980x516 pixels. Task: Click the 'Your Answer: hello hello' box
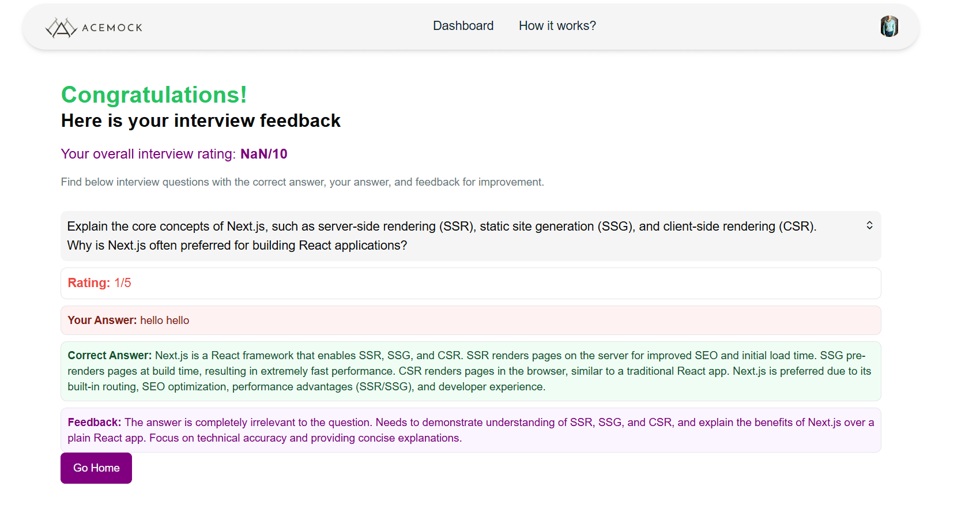tap(470, 320)
